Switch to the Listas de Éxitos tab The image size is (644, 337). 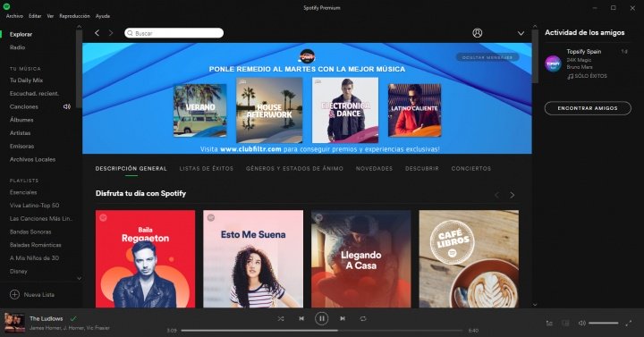click(207, 168)
